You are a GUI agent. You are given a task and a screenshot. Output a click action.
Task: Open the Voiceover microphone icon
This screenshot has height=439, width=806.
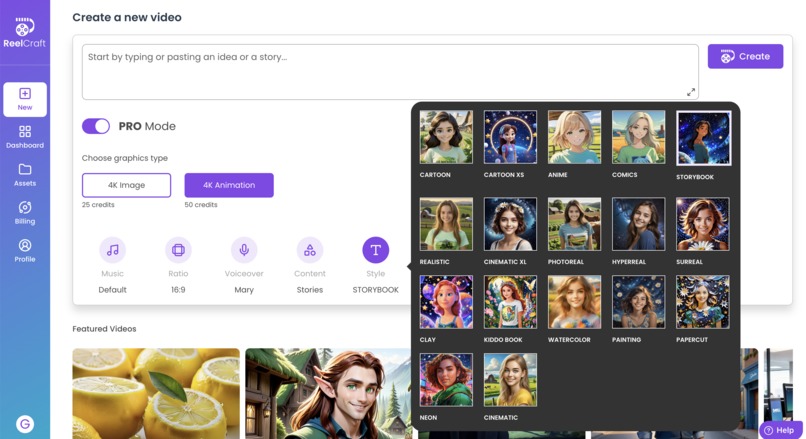[x=244, y=250]
